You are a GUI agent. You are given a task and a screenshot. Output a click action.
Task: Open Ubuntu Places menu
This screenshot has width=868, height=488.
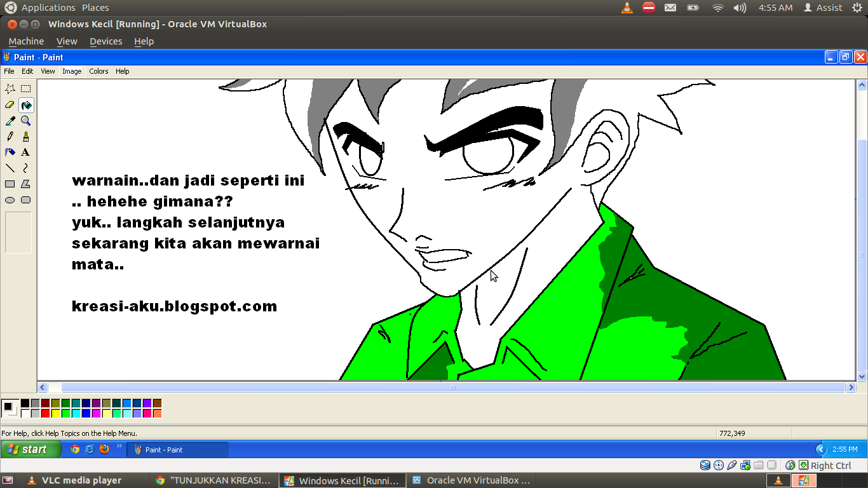pos(95,8)
